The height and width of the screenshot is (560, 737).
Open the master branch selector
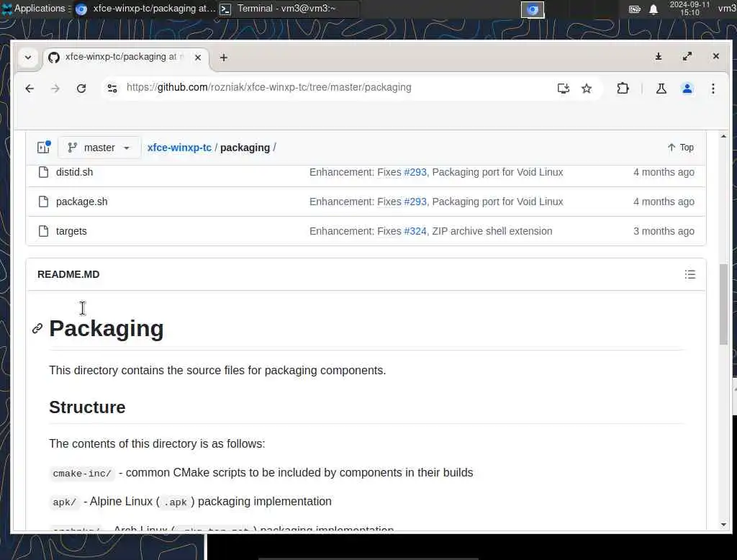pyautogui.click(x=99, y=148)
